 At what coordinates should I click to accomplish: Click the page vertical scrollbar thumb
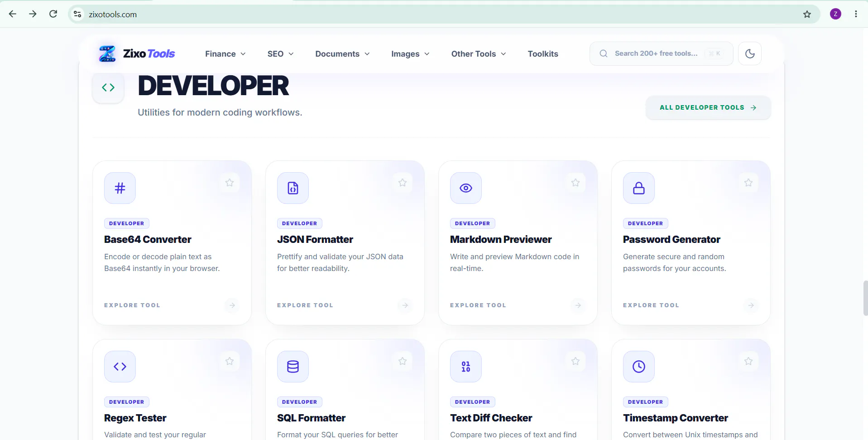pyautogui.click(x=865, y=298)
